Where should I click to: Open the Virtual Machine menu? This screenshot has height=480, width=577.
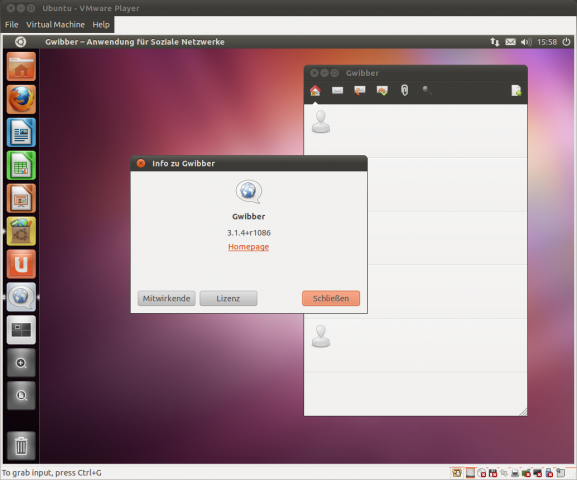pyautogui.click(x=55, y=25)
